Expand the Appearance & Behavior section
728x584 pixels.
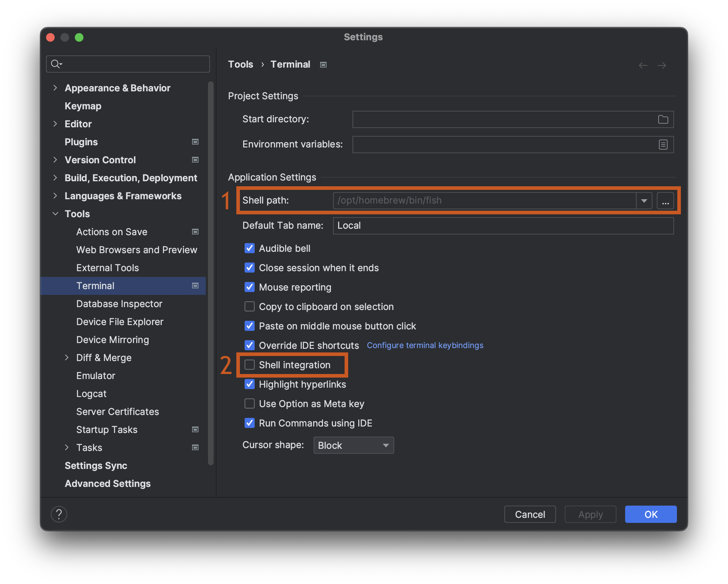click(55, 88)
